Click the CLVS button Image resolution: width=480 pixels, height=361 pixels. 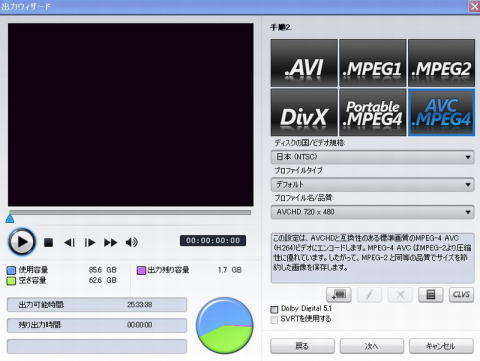pos(461,295)
